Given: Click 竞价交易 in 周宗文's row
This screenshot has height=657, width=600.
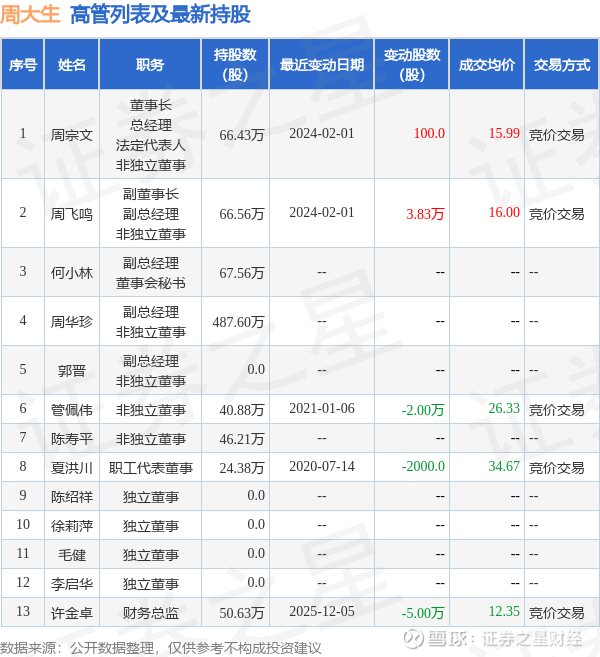Looking at the screenshot, I should 556,135.
